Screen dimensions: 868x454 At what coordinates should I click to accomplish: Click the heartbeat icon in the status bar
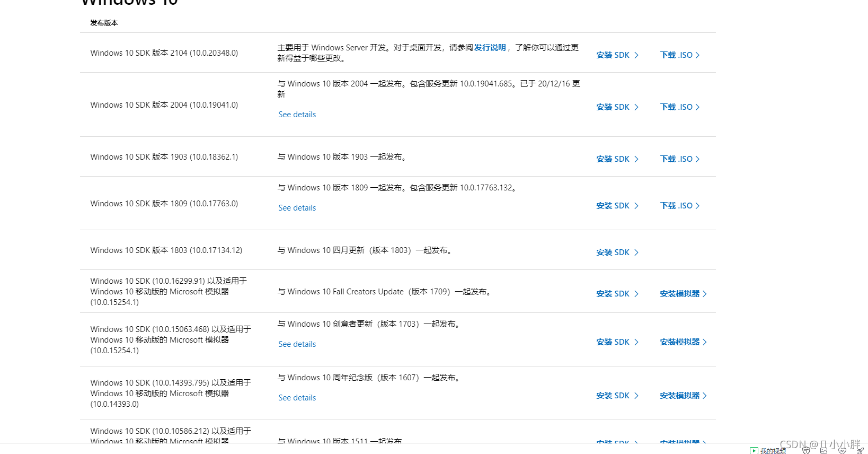pyautogui.click(x=842, y=450)
